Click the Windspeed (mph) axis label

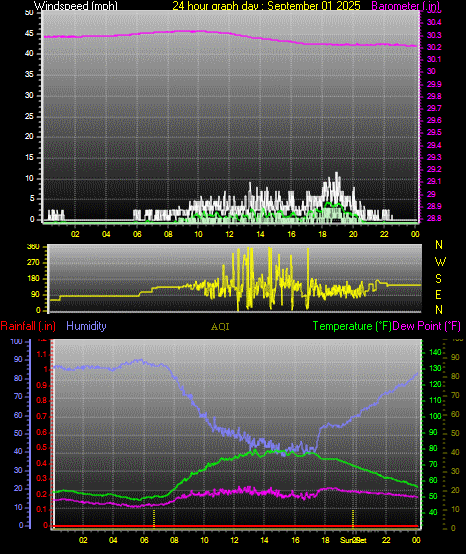point(76,6)
